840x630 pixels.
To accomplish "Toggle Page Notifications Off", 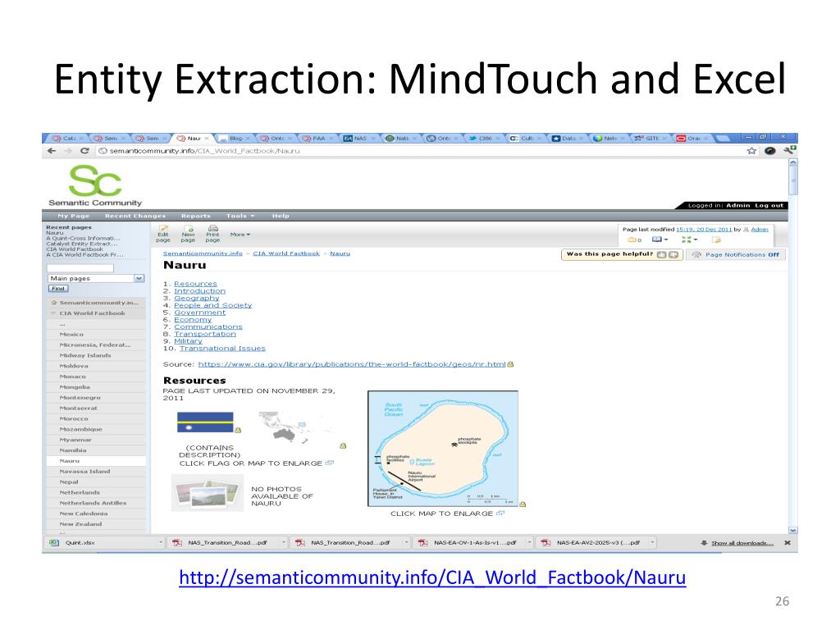I will (737, 255).
